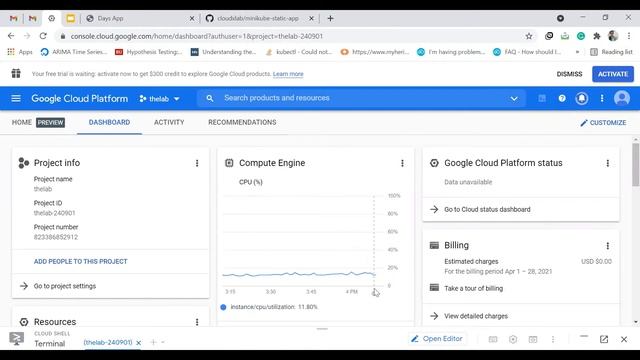The image size is (640, 360).
Task: Close the thelab-240901 Cloud Shell tab
Action: [x=138, y=343]
